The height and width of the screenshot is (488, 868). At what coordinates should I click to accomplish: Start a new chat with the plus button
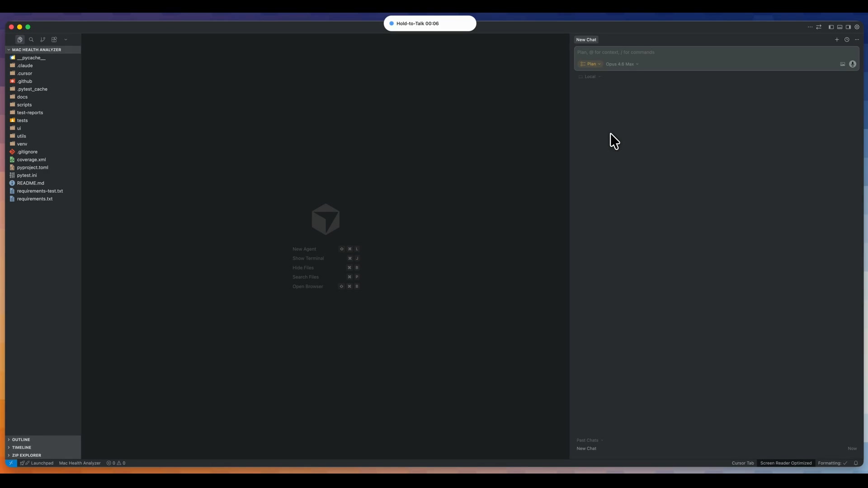[x=837, y=39]
